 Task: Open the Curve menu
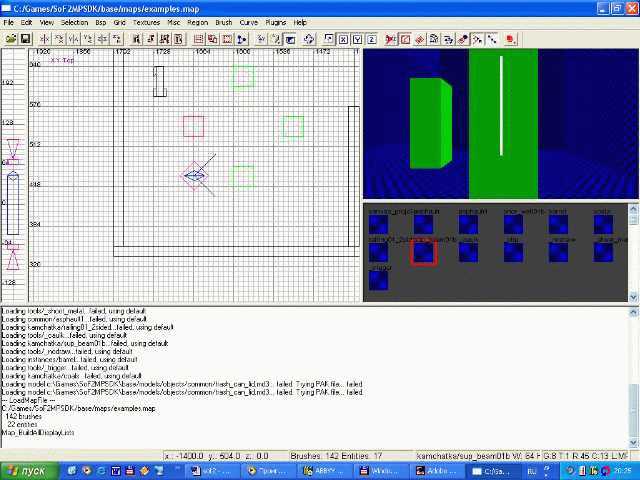pos(249,22)
